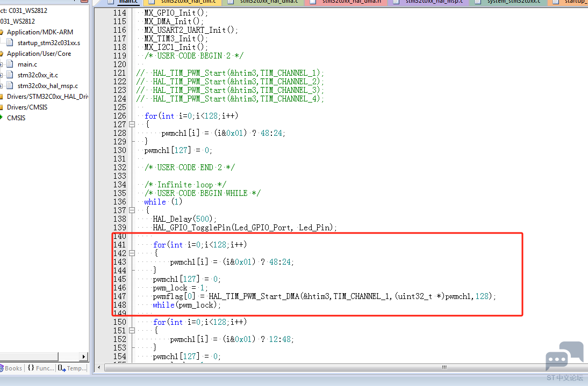Select the Application/User/Core group

(x=39, y=54)
